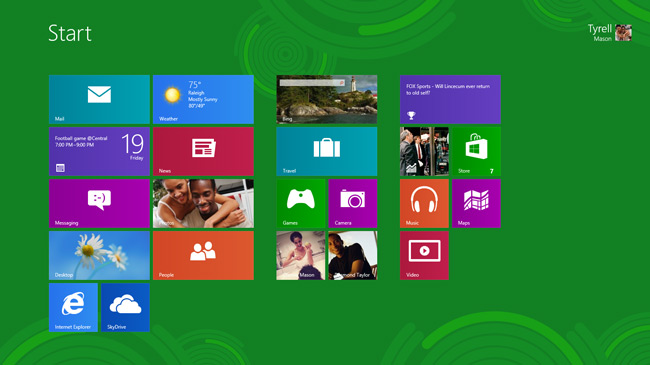Open the People tile
The image size is (650, 365).
coord(203,256)
